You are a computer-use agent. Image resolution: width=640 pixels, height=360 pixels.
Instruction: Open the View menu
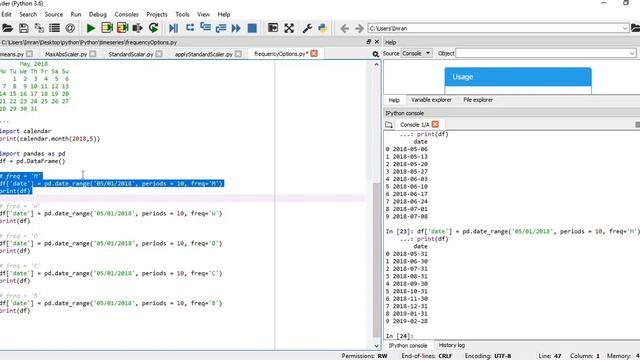(x=203, y=14)
